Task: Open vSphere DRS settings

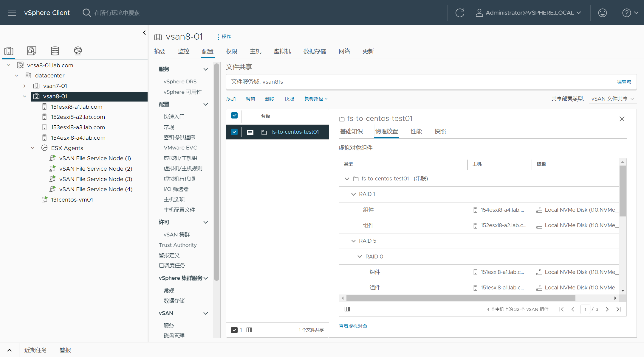Action: [x=180, y=82]
